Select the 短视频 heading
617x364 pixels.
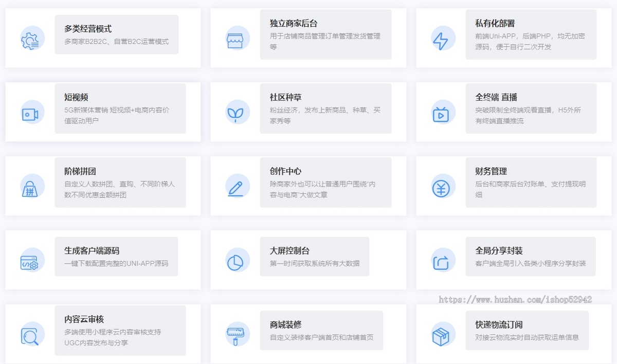(x=76, y=97)
